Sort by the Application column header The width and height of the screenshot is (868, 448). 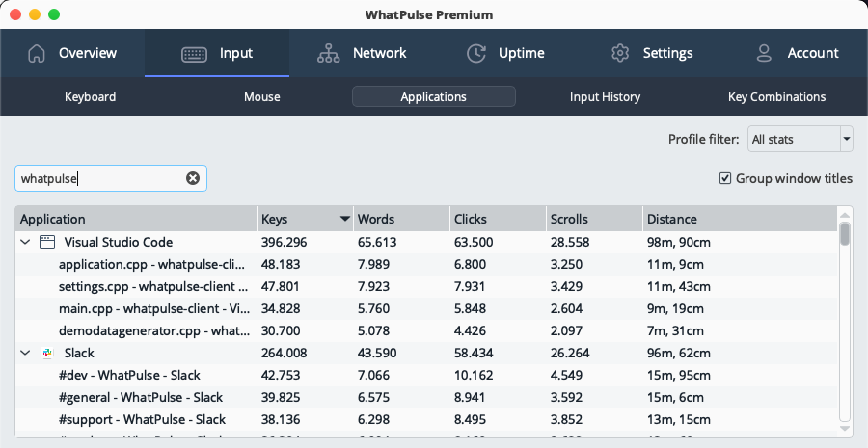[x=136, y=219]
